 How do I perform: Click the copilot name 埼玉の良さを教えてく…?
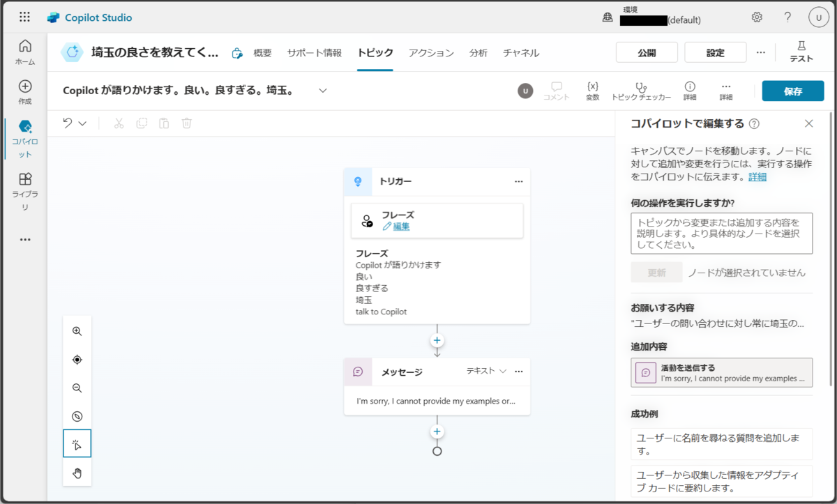click(155, 52)
